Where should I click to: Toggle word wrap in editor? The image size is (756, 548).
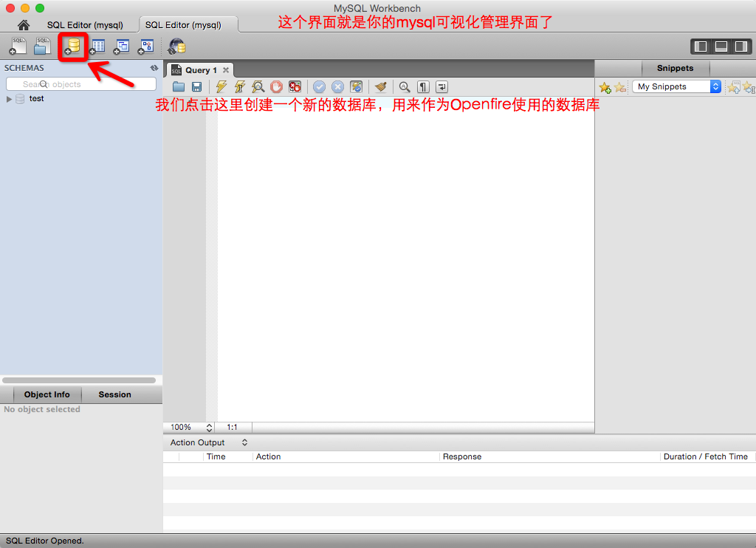[x=441, y=87]
